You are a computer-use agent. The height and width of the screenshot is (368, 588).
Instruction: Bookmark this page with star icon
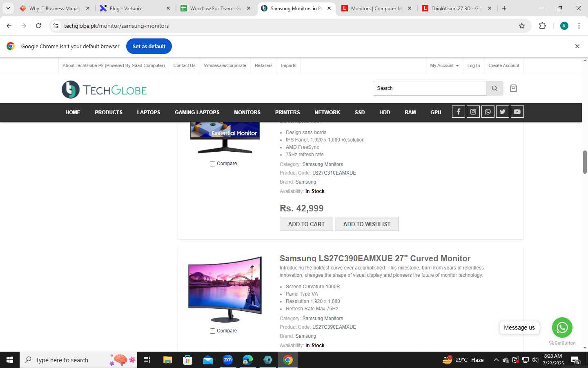coord(522,26)
